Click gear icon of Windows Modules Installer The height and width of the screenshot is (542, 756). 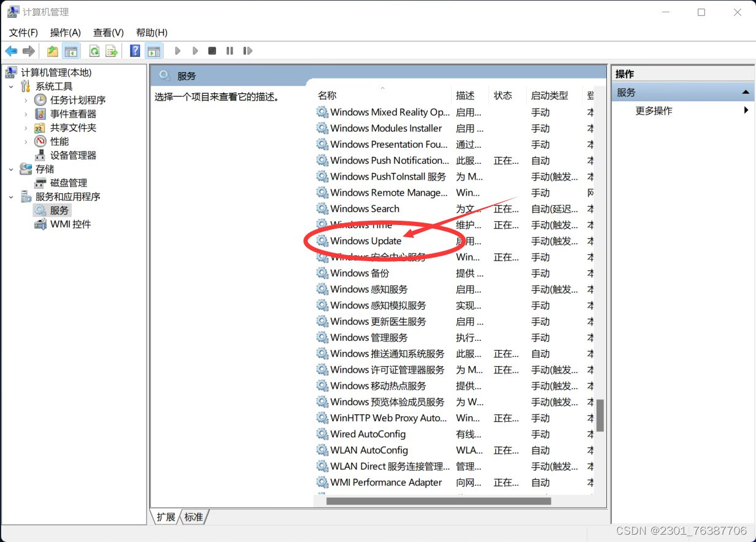(322, 129)
